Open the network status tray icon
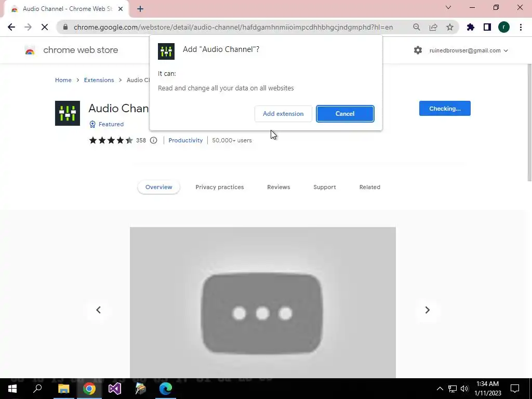The height and width of the screenshot is (399, 532). (x=453, y=389)
